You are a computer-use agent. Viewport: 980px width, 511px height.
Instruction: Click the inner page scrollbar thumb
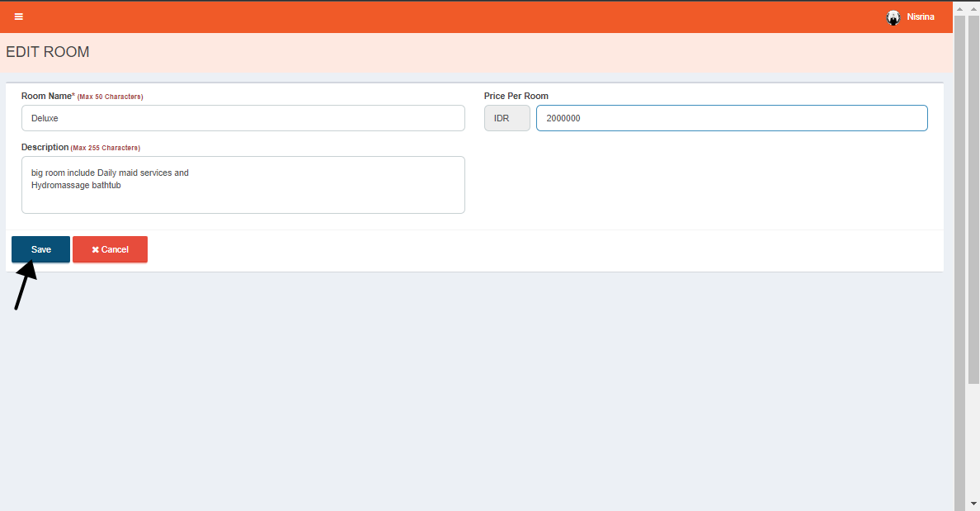[960, 248]
